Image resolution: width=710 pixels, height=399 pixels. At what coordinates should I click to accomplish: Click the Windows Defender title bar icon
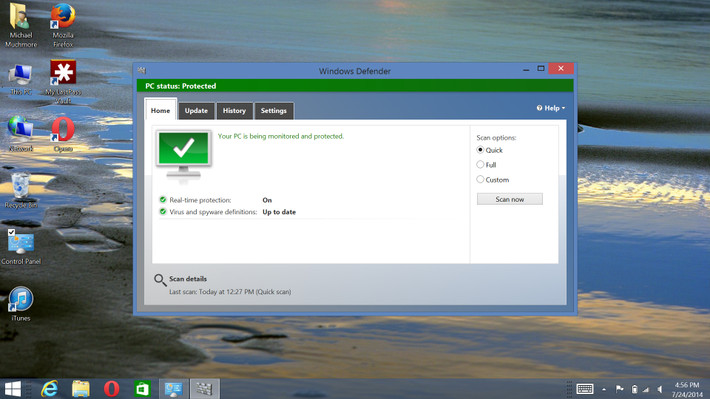click(142, 70)
